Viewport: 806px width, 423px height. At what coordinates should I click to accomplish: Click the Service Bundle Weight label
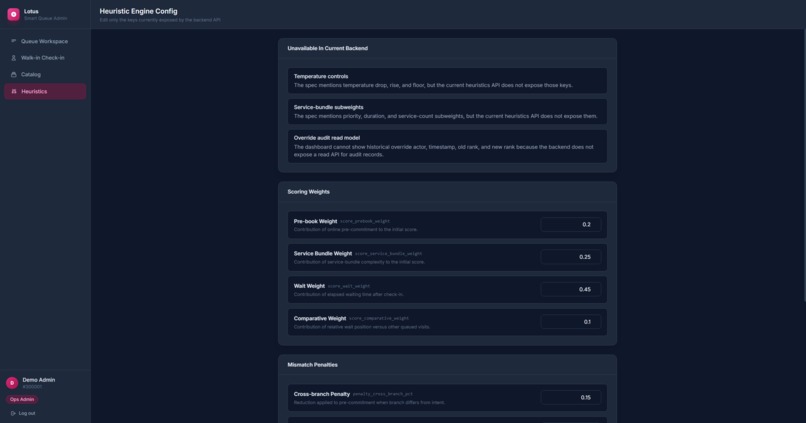pyautogui.click(x=323, y=254)
